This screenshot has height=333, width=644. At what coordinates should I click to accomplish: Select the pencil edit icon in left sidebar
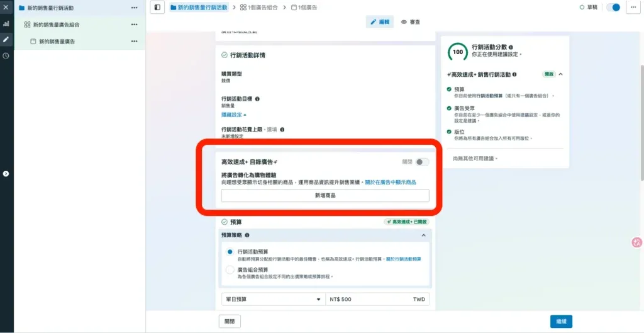6,40
